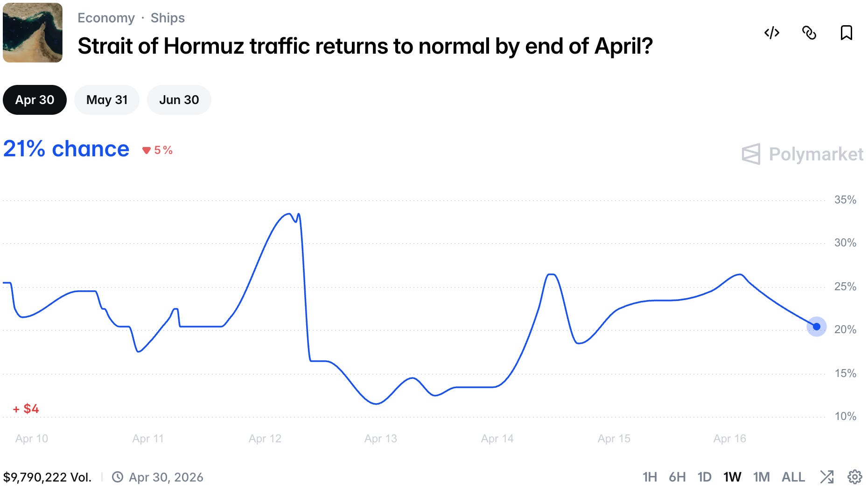
Task: Copy the market link icon
Action: click(809, 33)
